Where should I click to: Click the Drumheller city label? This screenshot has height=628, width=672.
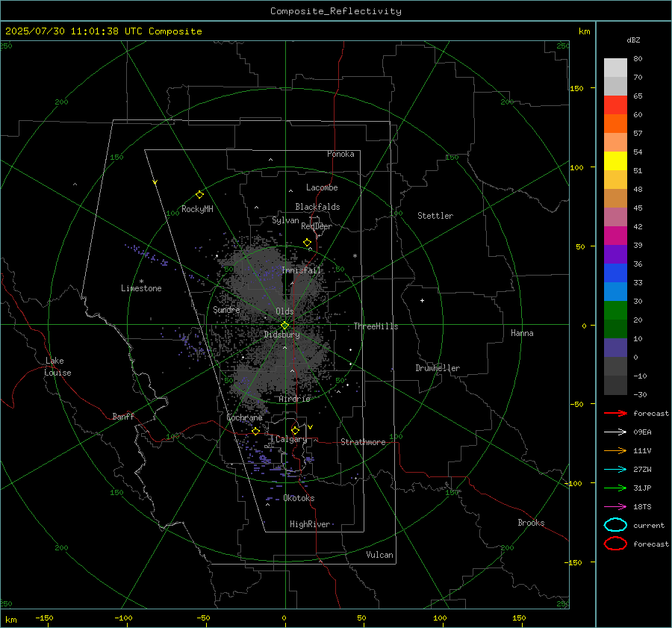437,368
